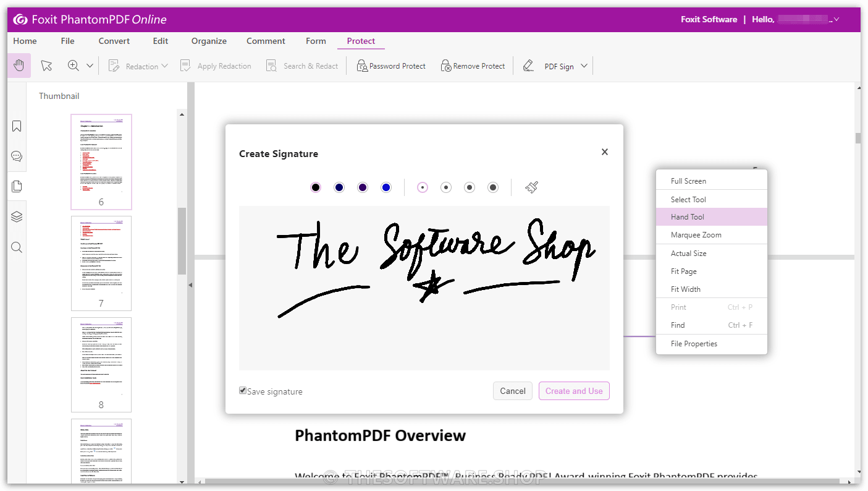
Task: Click Search & Redact tool
Action: click(x=302, y=66)
